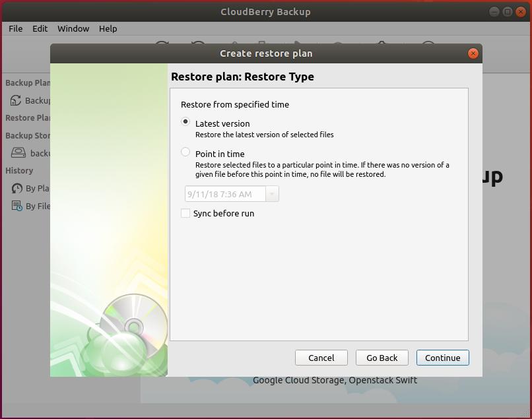The width and height of the screenshot is (532, 419).
Task: Click the Restore plan: Restore Type heading
Action: [242, 77]
